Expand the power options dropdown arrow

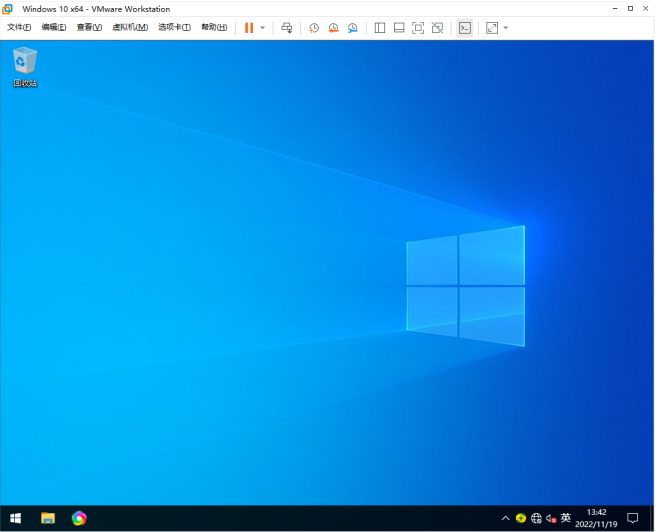coord(263,28)
